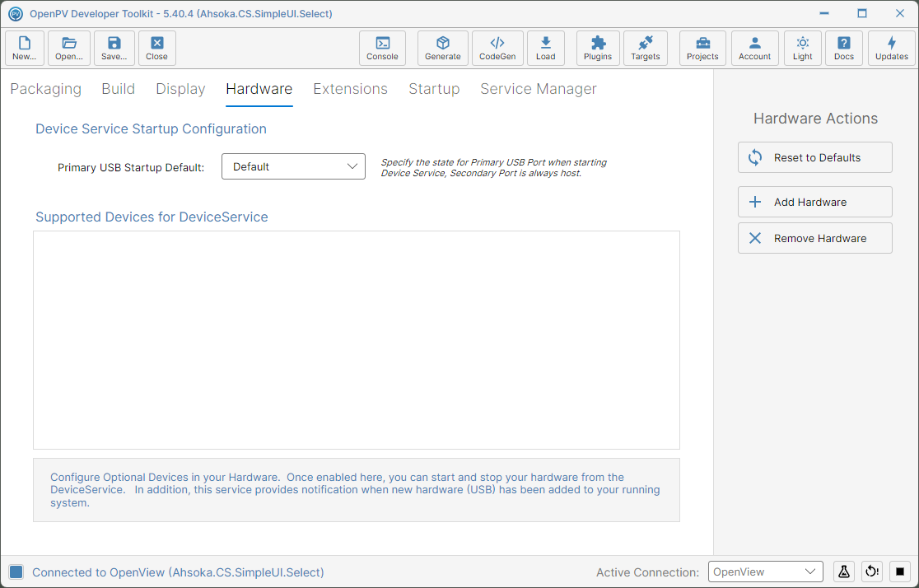
Task: Switch to the Extensions tab
Action: [x=350, y=89]
